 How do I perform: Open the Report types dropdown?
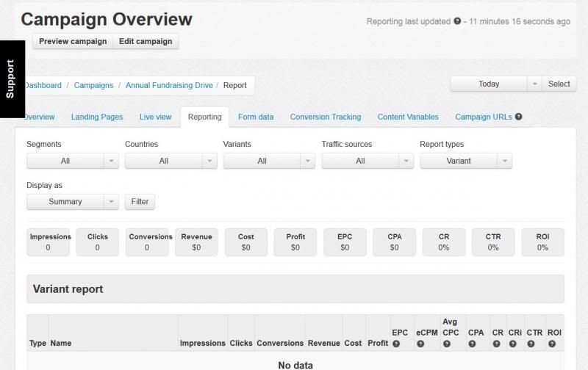coord(466,161)
